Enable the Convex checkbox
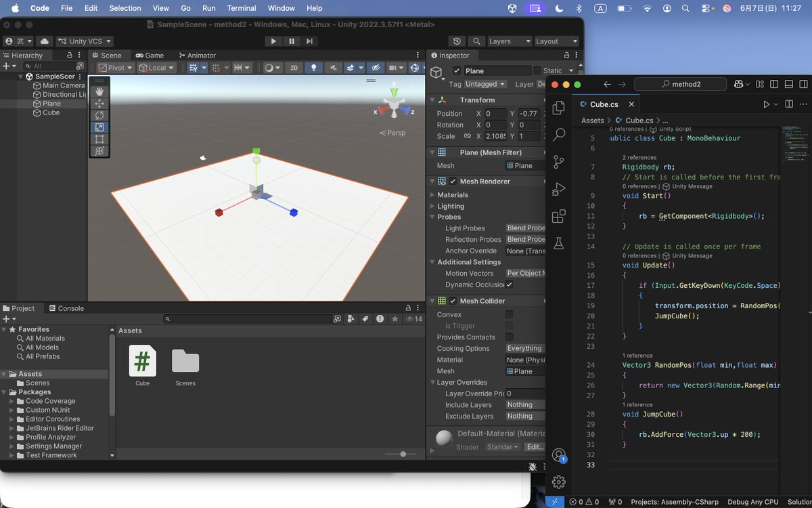This screenshot has height=508, width=812. tap(509, 314)
